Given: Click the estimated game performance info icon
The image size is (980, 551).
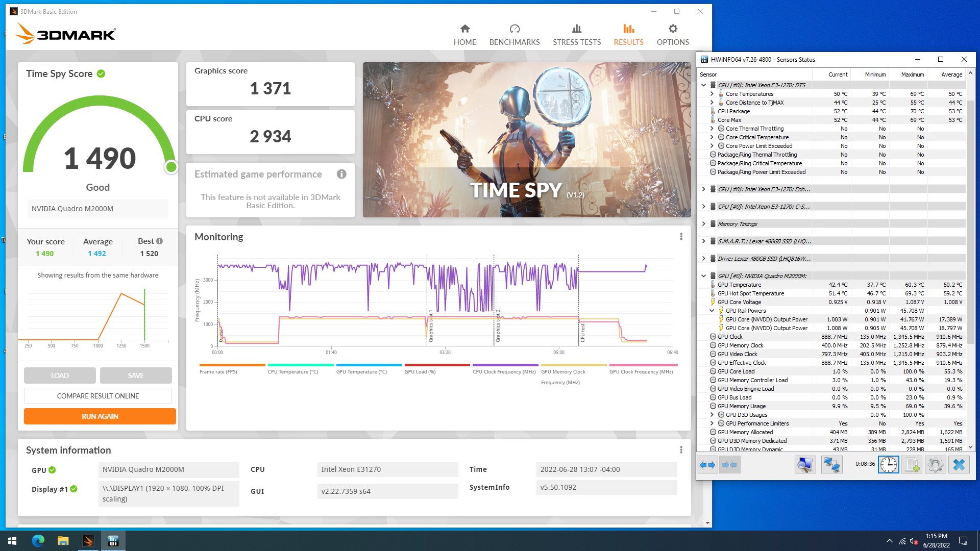Looking at the screenshot, I should pos(341,174).
